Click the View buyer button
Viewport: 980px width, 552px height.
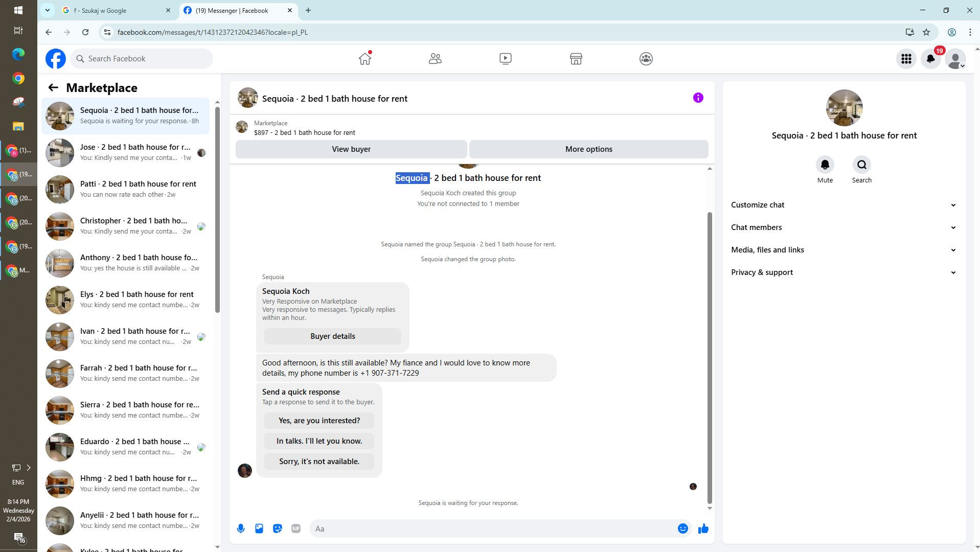coord(351,149)
